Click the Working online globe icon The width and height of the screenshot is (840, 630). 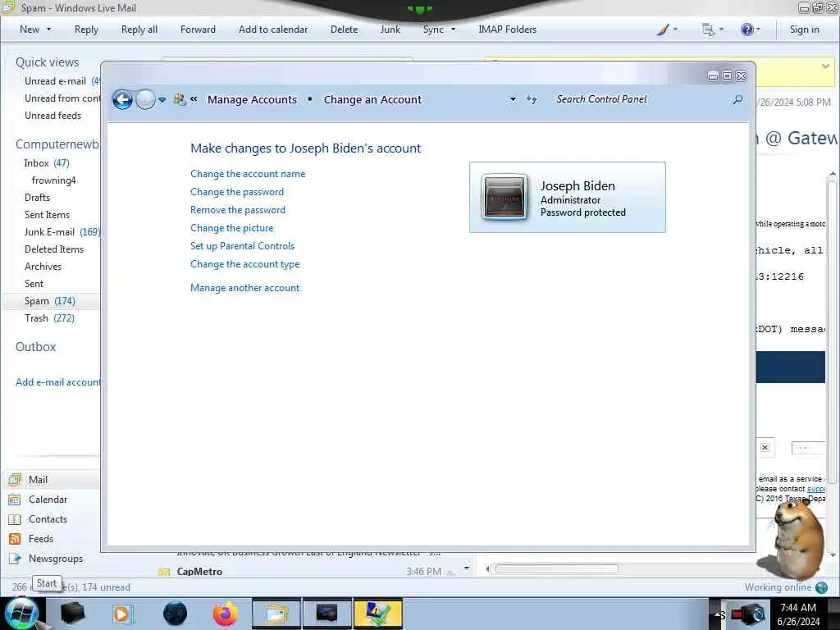click(822, 587)
